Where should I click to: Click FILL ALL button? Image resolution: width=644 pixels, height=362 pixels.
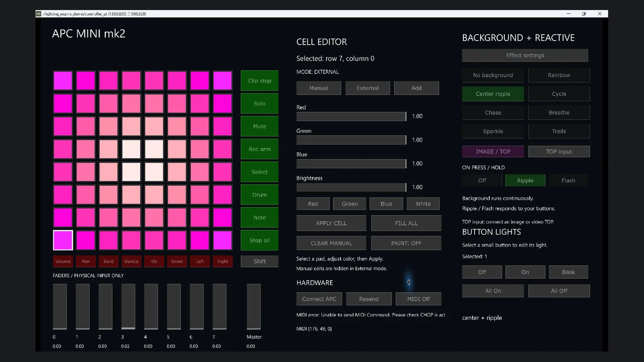coord(407,223)
